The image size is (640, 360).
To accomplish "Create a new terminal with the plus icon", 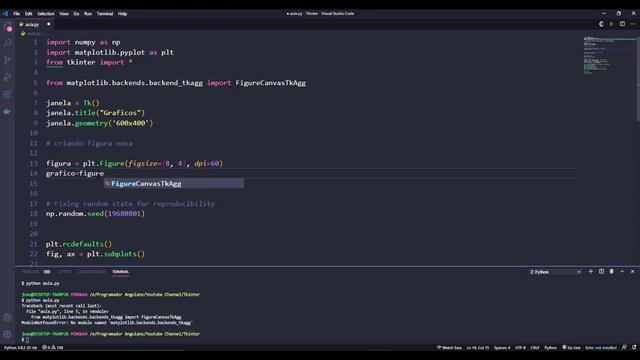I will (591, 271).
